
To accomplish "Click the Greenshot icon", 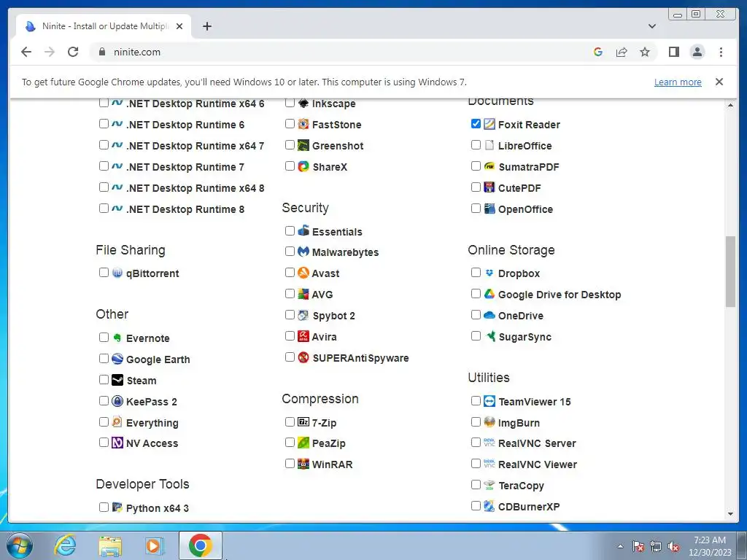I will (x=303, y=145).
